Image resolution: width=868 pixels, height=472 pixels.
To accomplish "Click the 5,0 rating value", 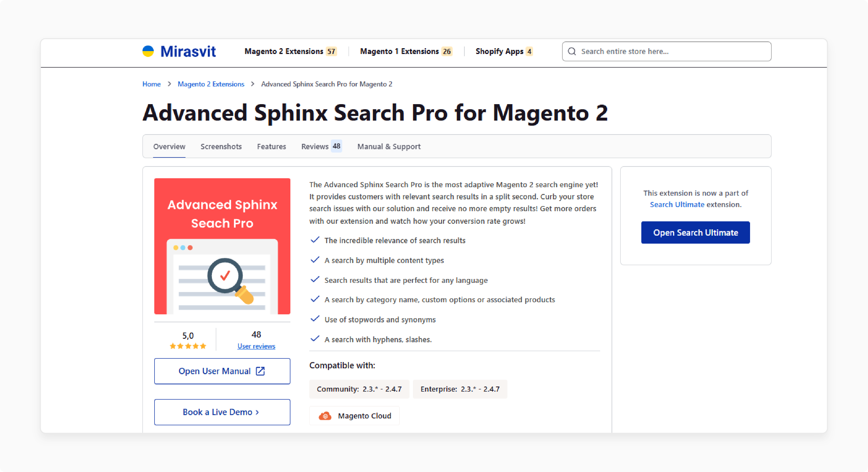I will (188, 336).
